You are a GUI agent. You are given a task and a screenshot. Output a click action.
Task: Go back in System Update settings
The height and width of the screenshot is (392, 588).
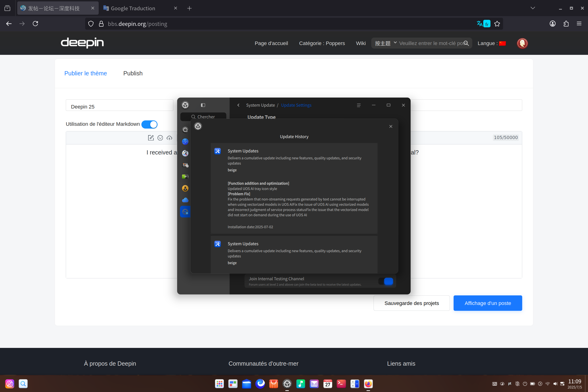pos(238,105)
